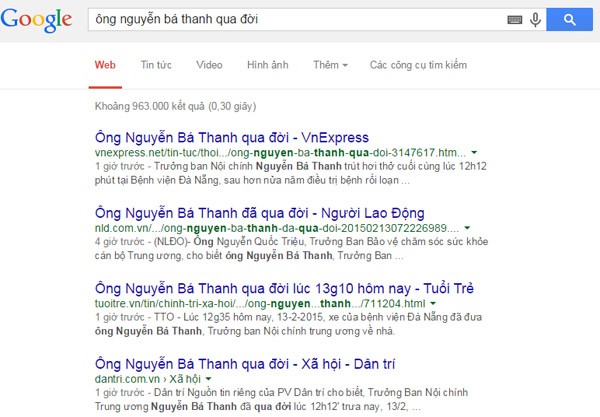600x417 pixels.
Task: Focus the search query text box
Action: [297, 20]
